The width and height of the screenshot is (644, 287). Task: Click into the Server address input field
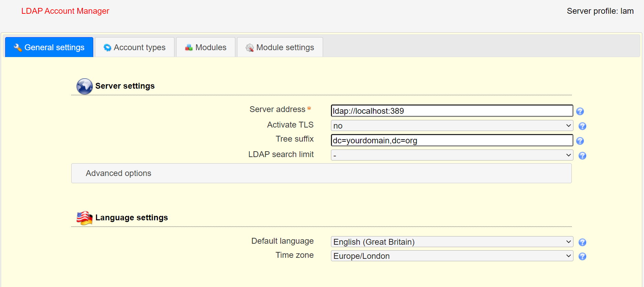(452, 111)
